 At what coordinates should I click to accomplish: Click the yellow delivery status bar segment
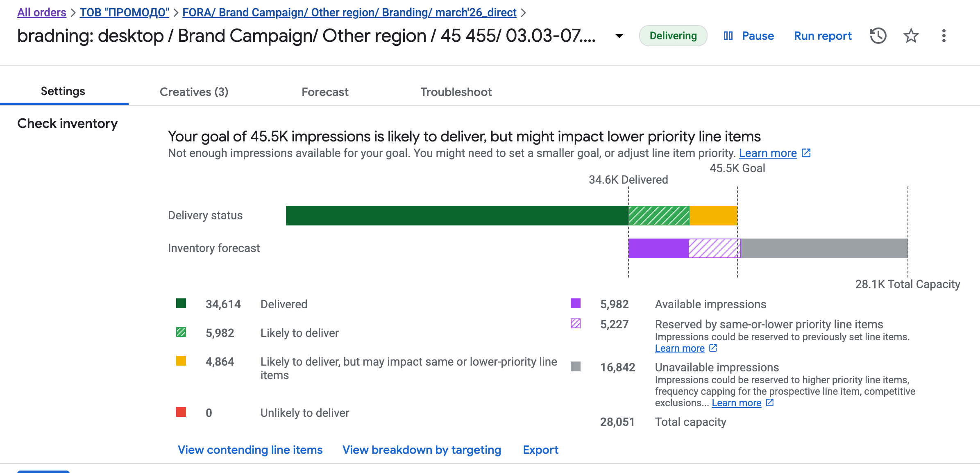[713, 216]
